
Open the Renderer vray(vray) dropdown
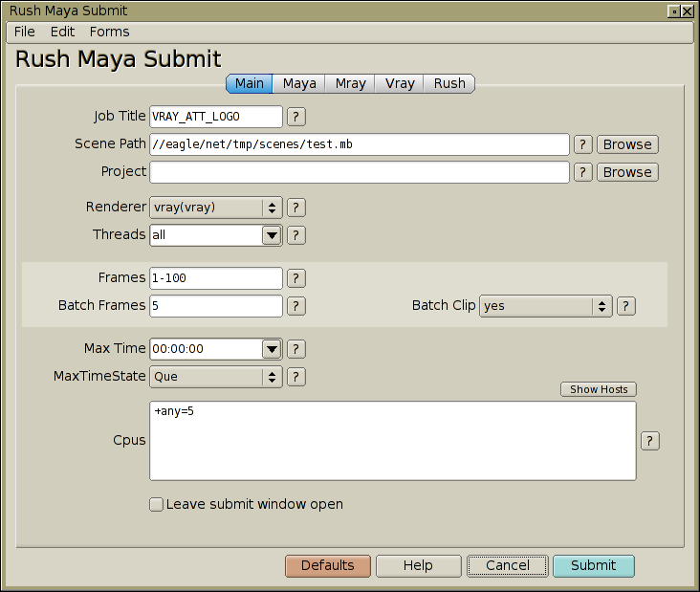tap(215, 208)
